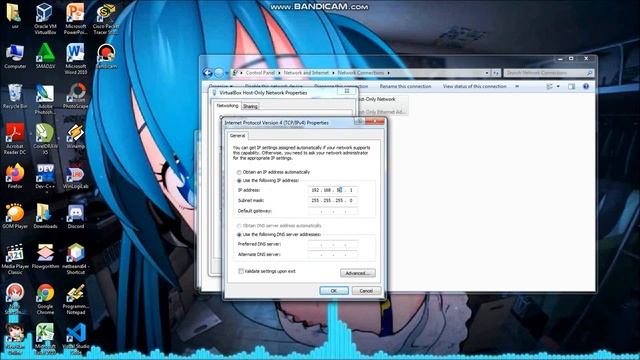Show additional toolbar commands chevron
This screenshot has height=360, width=640.
click(x=517, y=87)
